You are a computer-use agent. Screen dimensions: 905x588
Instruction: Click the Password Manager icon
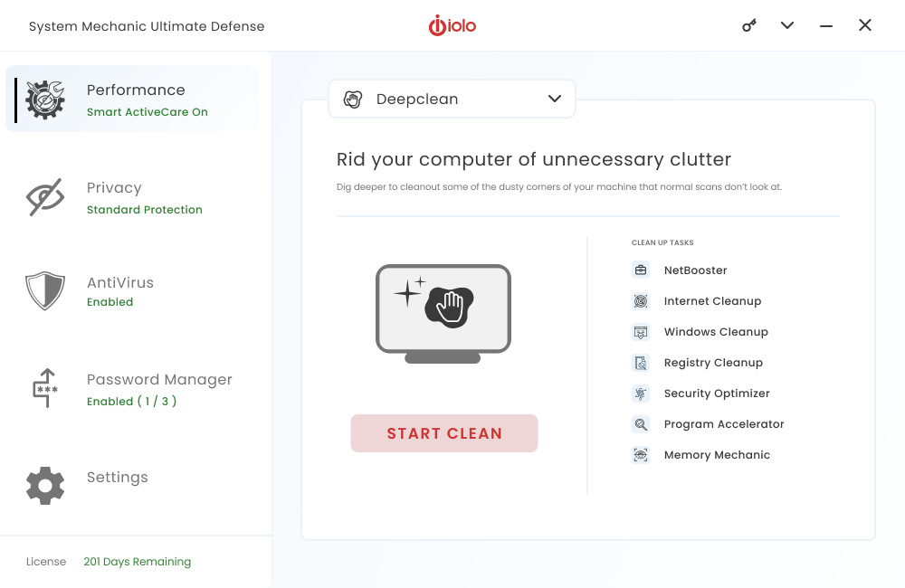click(x=45, y=389)
